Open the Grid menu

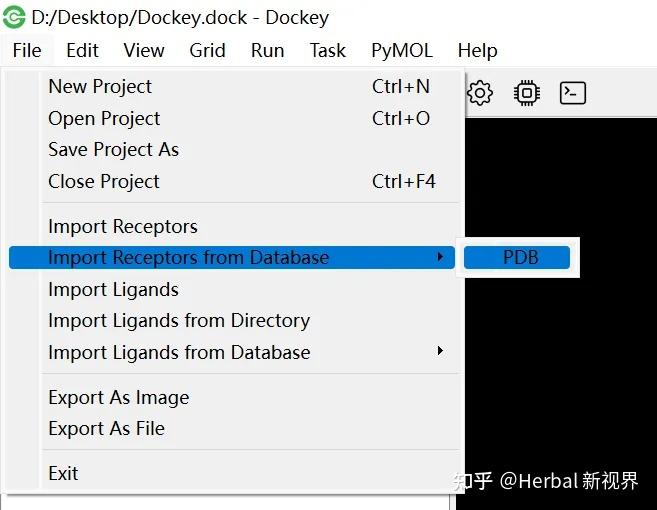click(207, 50)
